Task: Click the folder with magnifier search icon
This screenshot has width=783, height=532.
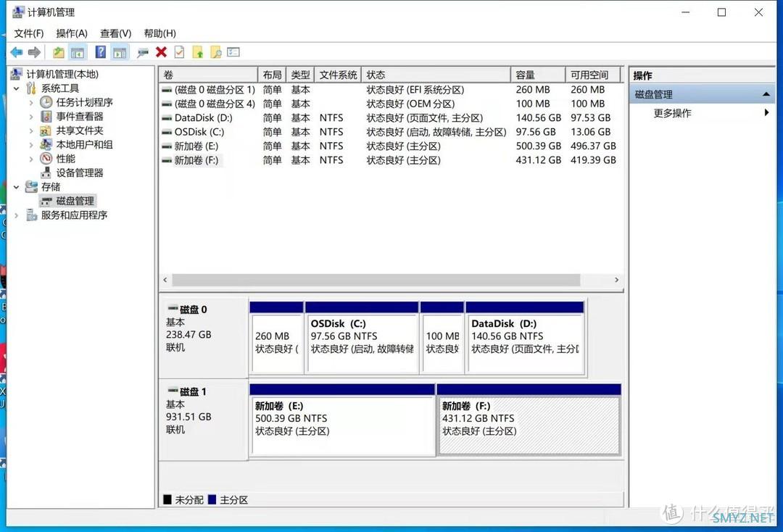Action: pos(216,52)
